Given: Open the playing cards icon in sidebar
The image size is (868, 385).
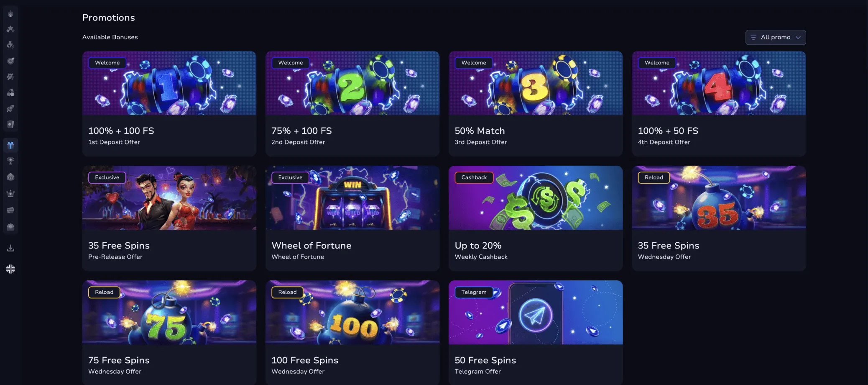Looking at the screenshot, I should point(10,124).
